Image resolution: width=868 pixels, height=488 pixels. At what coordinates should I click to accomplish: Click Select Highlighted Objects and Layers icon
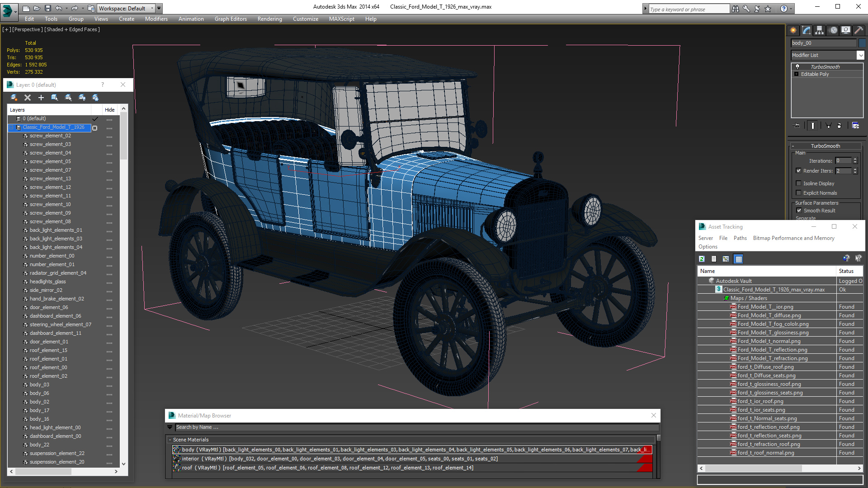click(x=55, y=98)
